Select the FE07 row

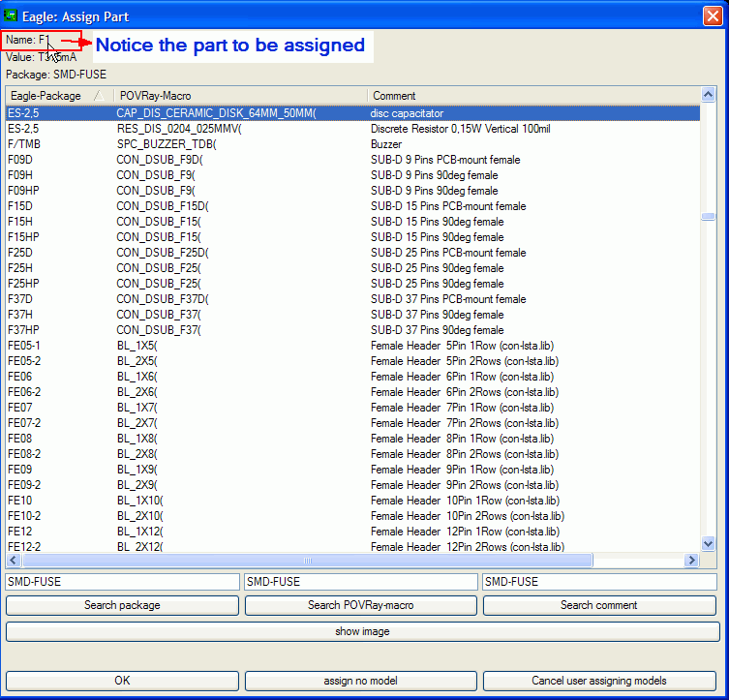[x=352, y=408]
